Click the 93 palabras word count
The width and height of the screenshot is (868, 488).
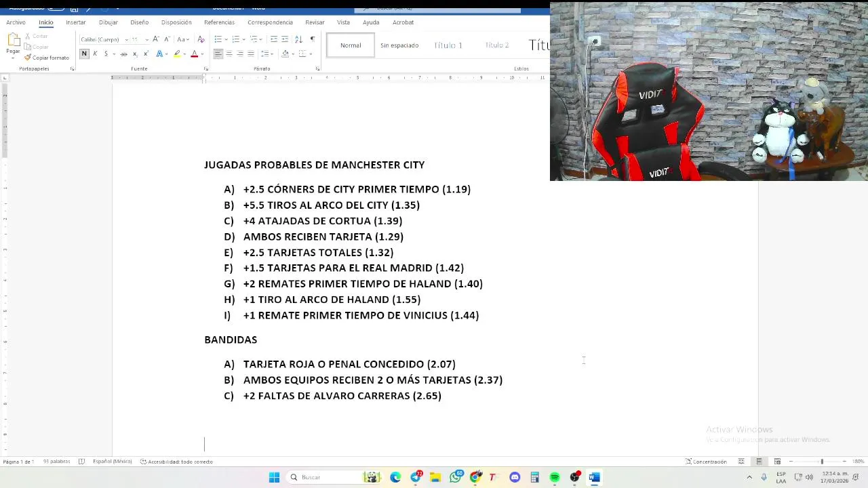click(56, 462)
